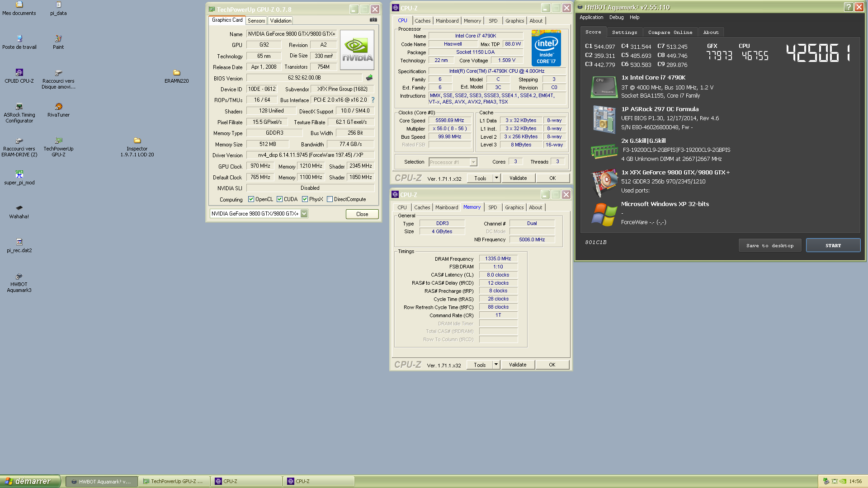Click Validate in the upper CPU-Z window

tap(518, 178)
